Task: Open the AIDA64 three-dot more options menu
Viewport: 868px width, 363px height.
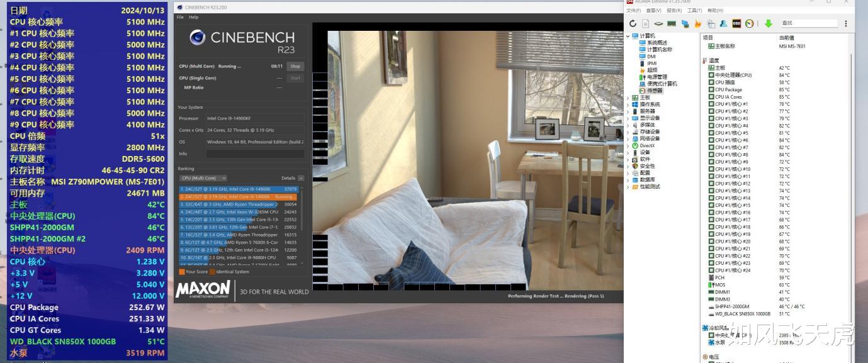Action: [x=846, y=23]
